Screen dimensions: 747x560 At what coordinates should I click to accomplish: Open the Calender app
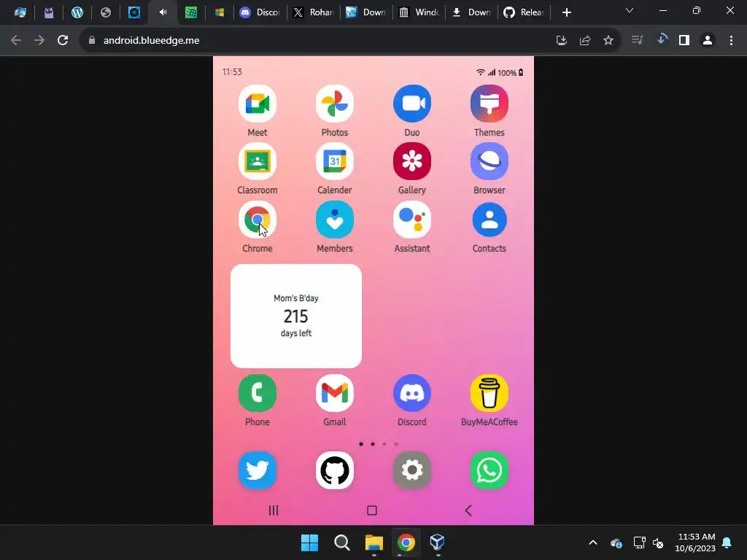[334, 161]
